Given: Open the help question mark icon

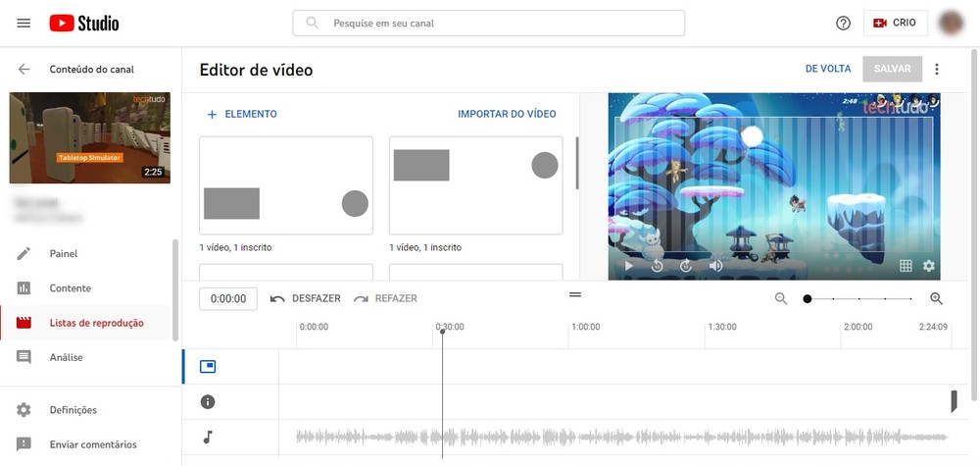Looking at the screenshot, I should [x=843, y=24].
